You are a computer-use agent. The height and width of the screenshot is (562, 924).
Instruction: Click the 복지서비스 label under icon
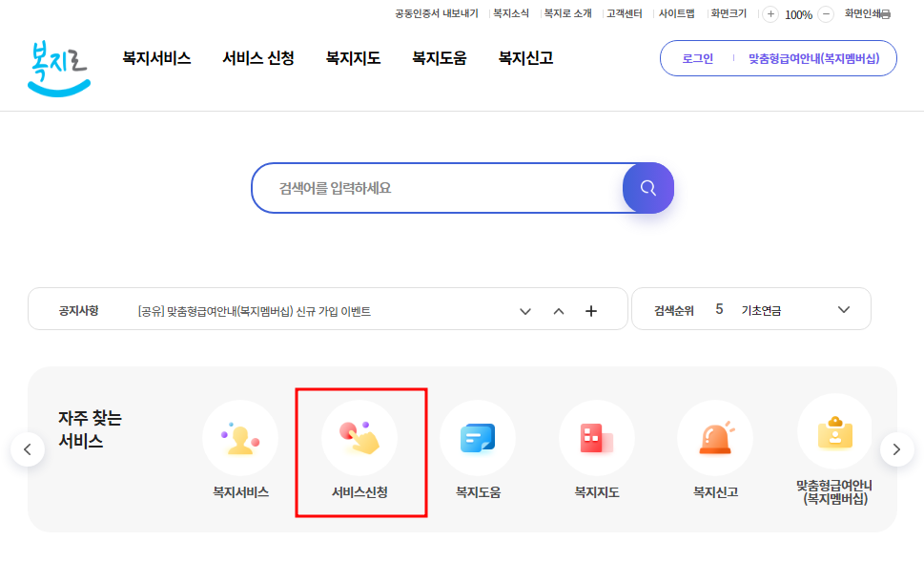240,492
